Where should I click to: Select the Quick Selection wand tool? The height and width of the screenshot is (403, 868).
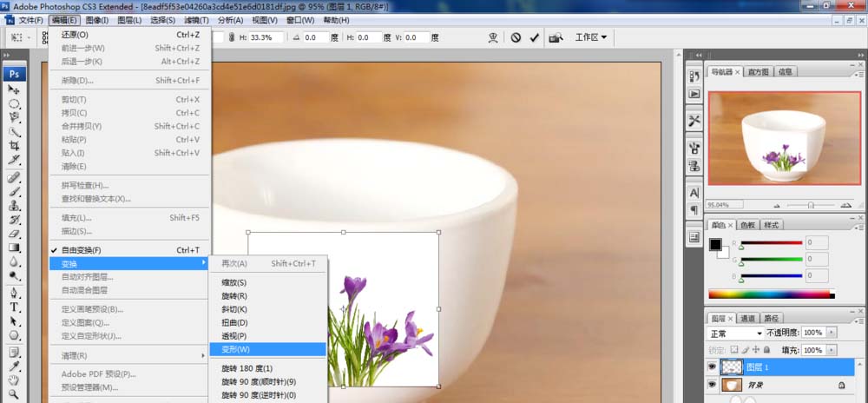pos(14,132)
